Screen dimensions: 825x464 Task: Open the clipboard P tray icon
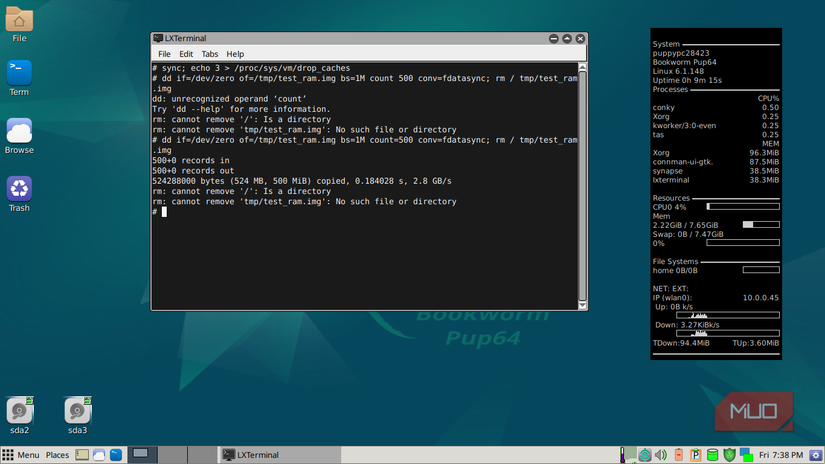click(696, 455)
